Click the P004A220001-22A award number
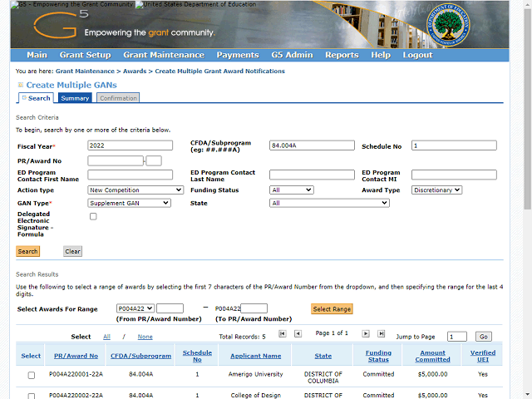Image resolution: width=532 pixels, height=399 pixels. coord(76,374)
